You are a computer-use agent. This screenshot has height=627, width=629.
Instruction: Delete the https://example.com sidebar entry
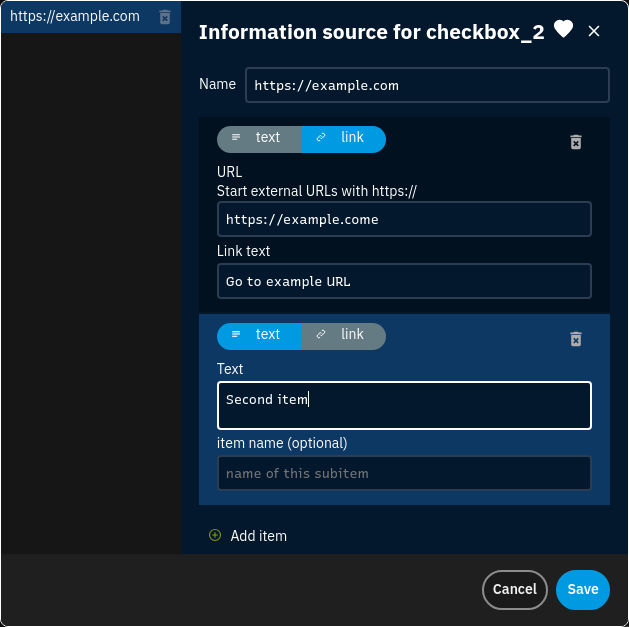pyautogui.click(x=165, y=17)
